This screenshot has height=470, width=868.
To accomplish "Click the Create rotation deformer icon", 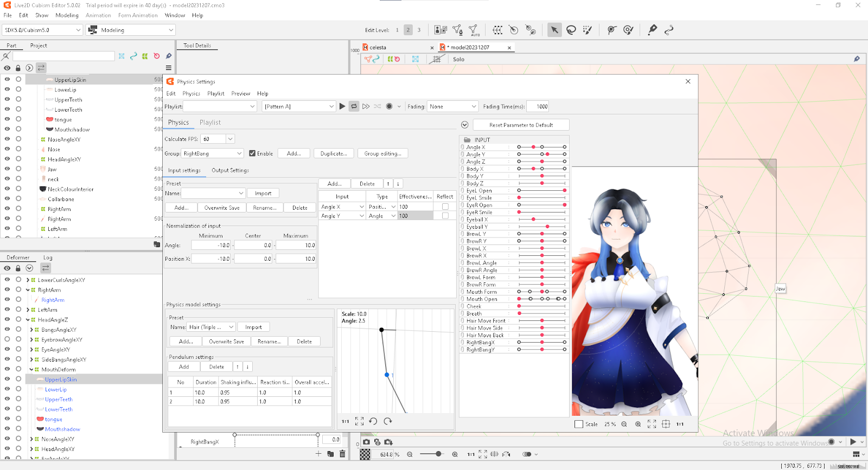I will (x=514, y=30).
